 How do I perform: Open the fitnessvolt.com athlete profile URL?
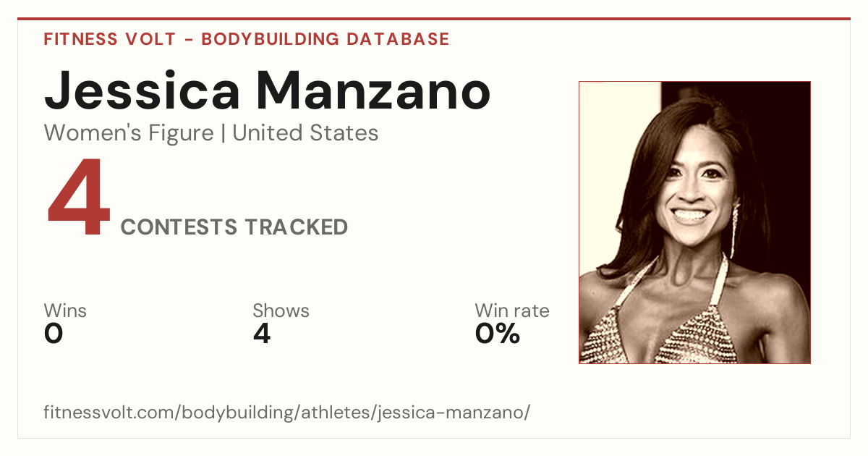[x=287, y=413]
